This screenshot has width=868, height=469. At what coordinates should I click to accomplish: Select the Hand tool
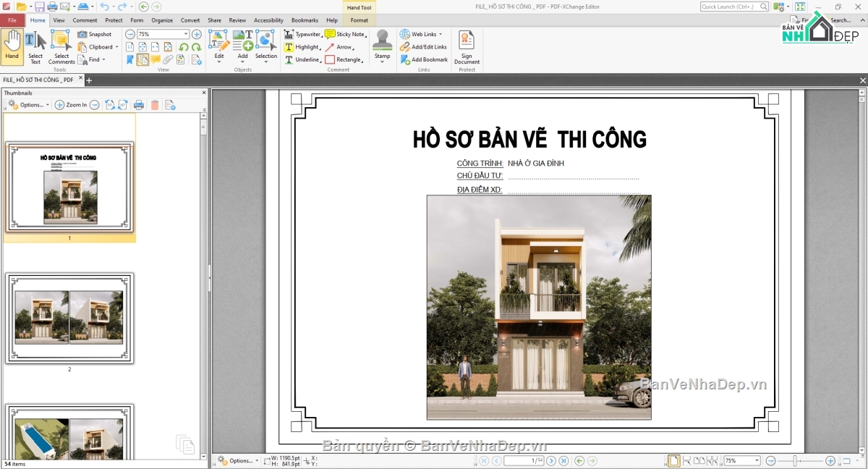point(12,44)
